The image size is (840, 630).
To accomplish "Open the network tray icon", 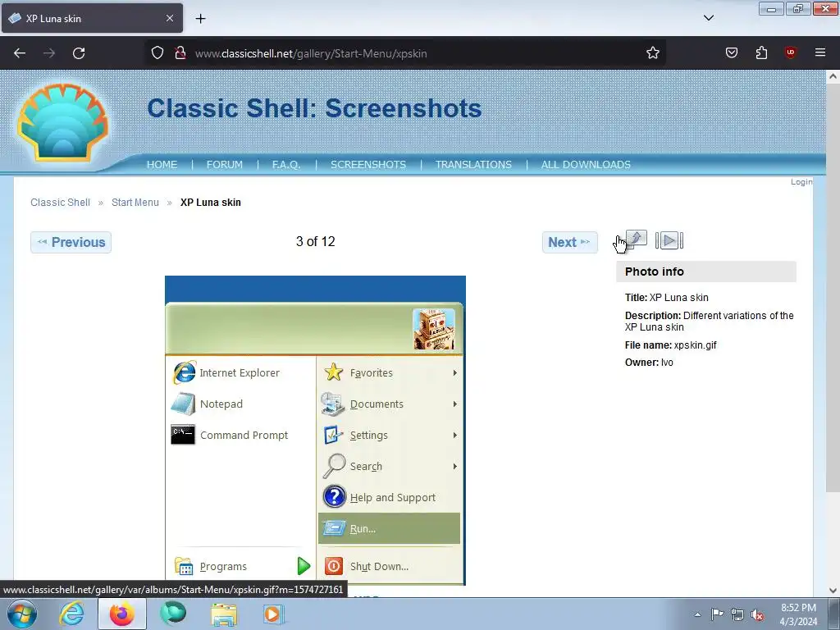I will coord(737,614).
